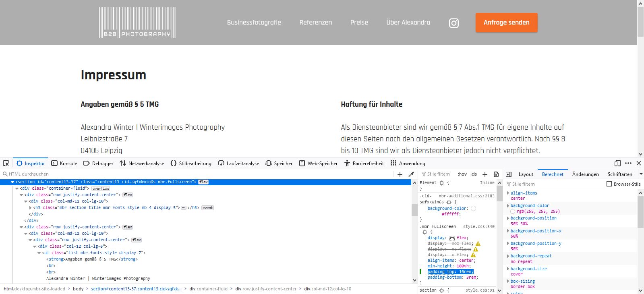Click the eyedropper color picker icon
Image resolution: width=644 pixels, height=294 pixels.
[x=411, y=174]
